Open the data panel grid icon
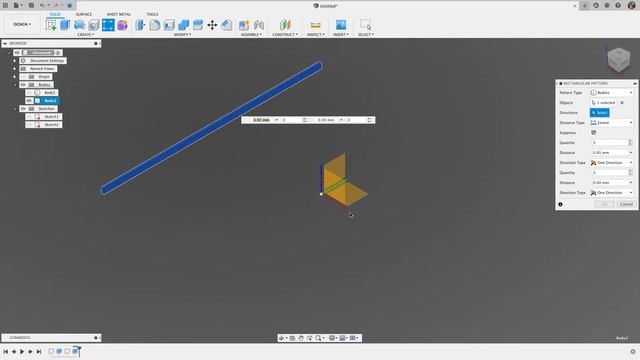Image resolution: width=640 pixels, height=360 pixels. click(x=5, y=6)
